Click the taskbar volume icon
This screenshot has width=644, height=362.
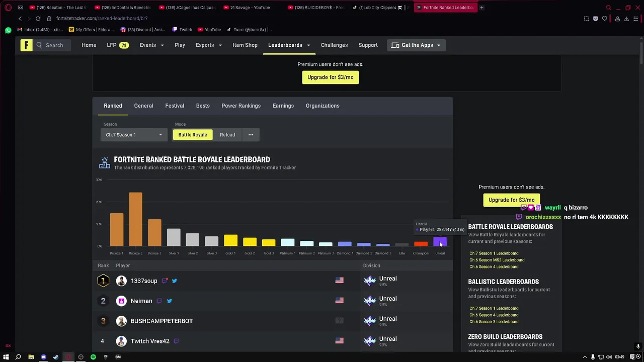coord(609,357)
